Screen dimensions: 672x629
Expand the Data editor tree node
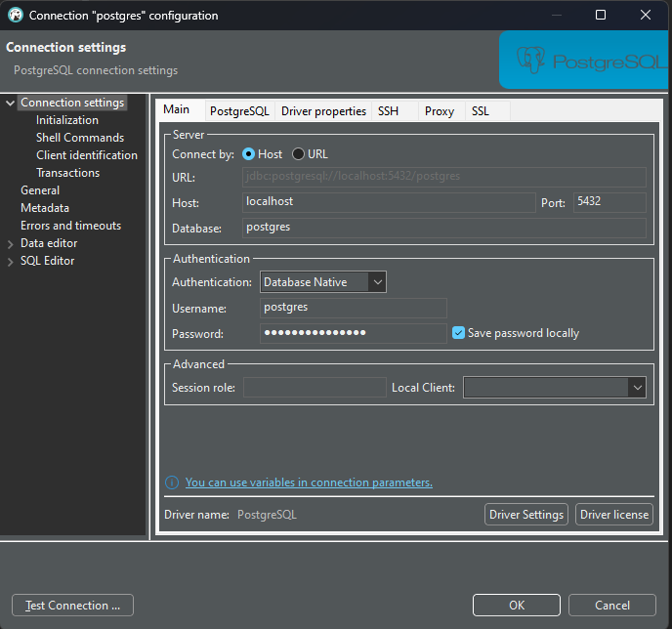(x=11, y=244)
